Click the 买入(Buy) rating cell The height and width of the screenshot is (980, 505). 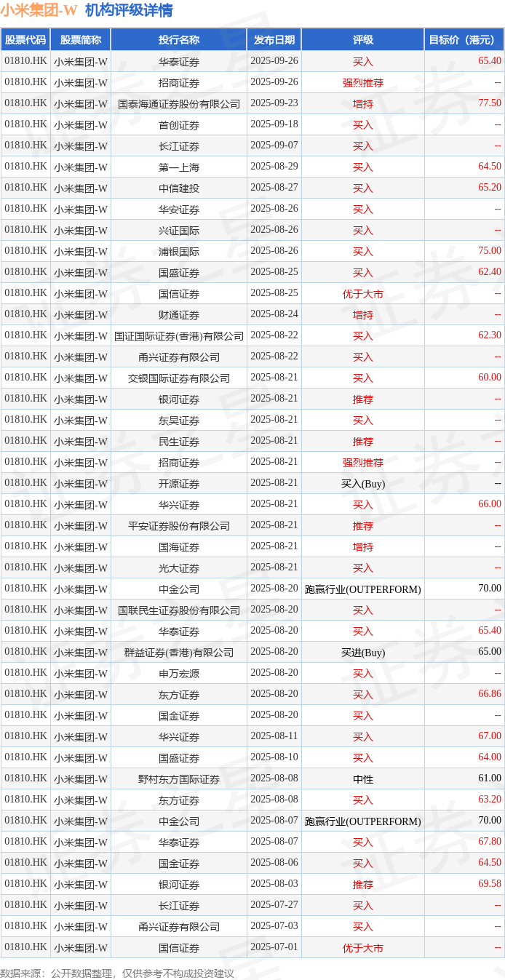coord(363,484)
